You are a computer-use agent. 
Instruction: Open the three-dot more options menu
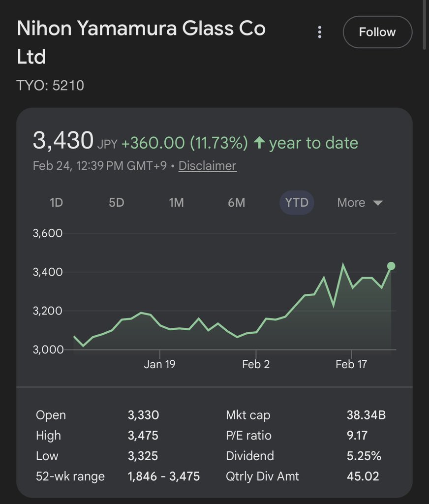click(x=319, y=32)
